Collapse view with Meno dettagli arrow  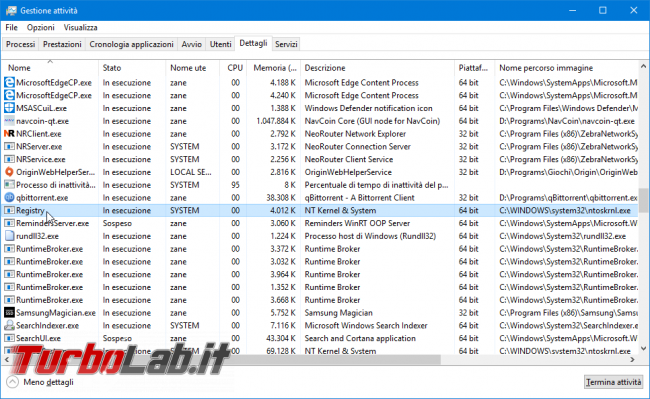click(12, 382)
